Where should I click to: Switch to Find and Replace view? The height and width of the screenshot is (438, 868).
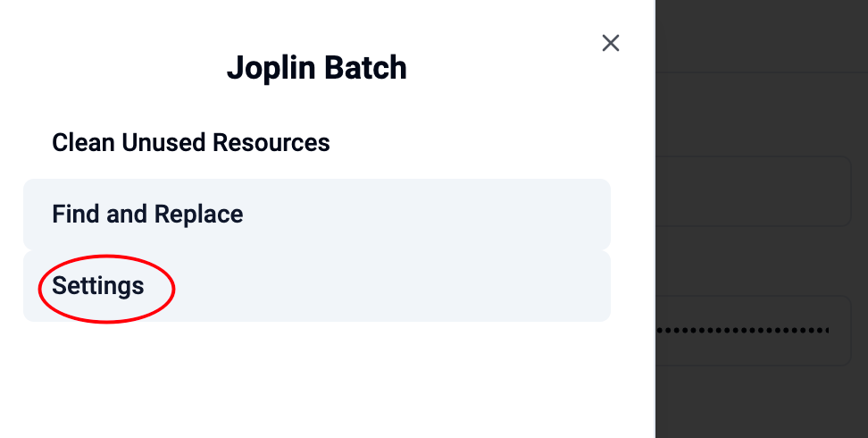148,215
